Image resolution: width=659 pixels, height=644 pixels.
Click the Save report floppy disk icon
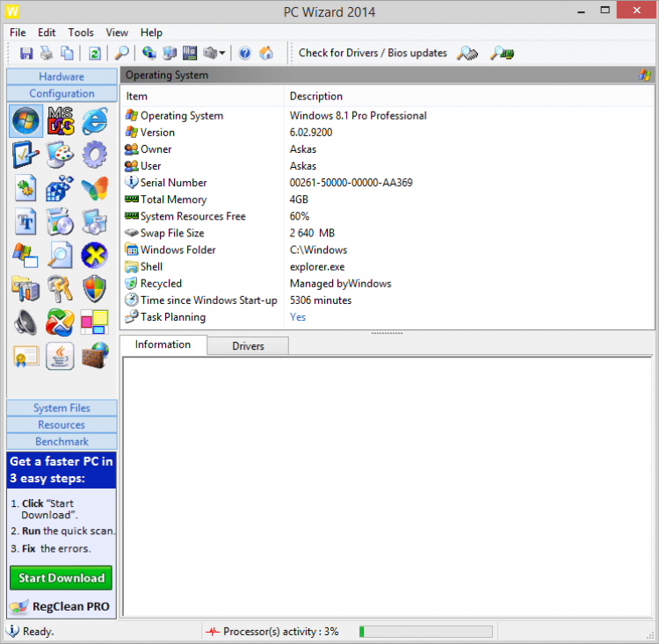[26, 54]
